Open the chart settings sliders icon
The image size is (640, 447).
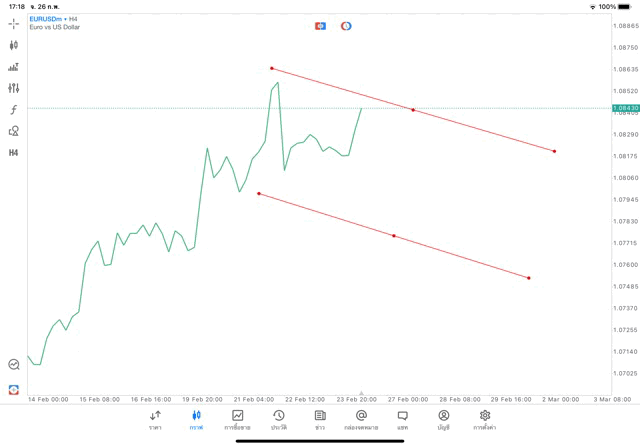(14, 88)
